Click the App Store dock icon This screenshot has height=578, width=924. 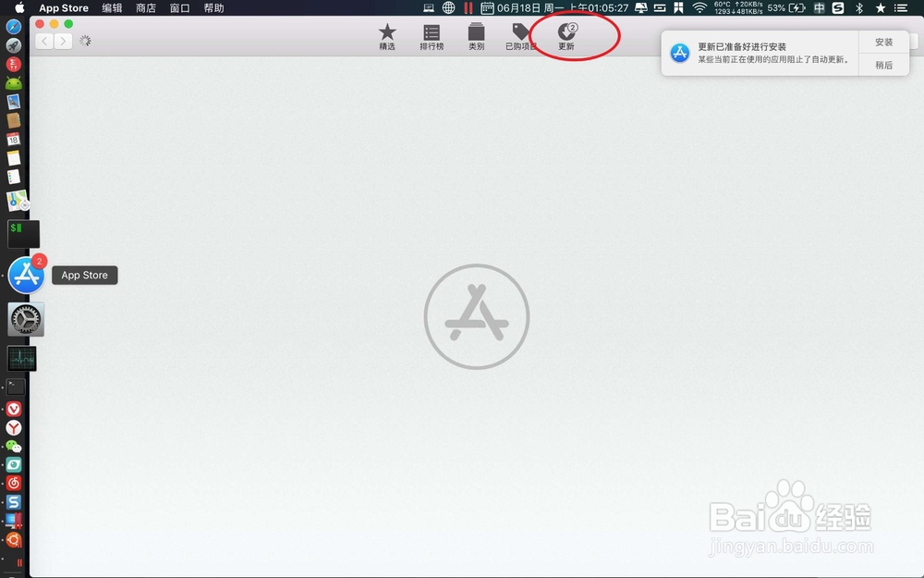tap(27, 275)
